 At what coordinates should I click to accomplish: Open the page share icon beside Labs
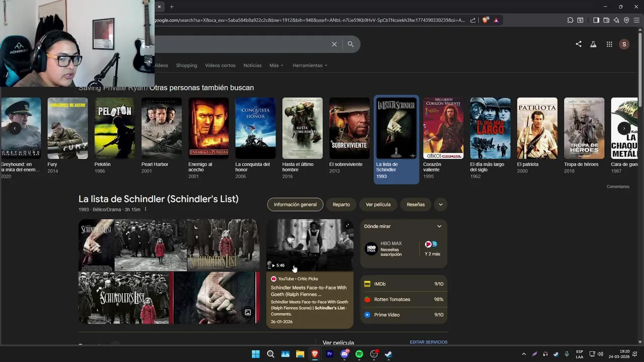tap(579, 44)
